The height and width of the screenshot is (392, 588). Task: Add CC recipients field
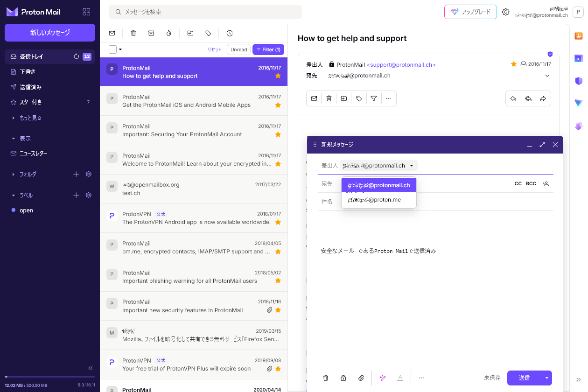(518, 184)
